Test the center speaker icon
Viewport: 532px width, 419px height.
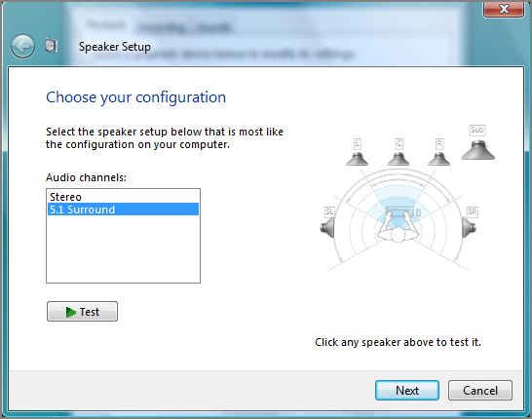tap(399, 159)
